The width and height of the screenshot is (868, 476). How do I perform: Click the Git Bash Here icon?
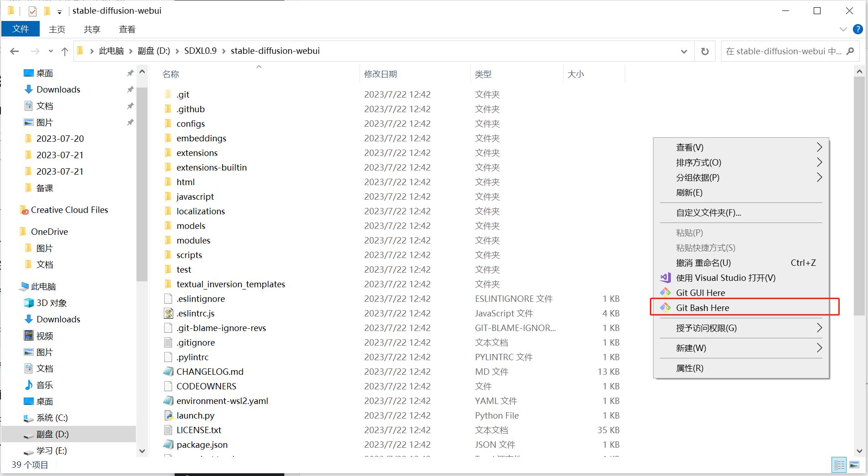click(x=665, y=308)
